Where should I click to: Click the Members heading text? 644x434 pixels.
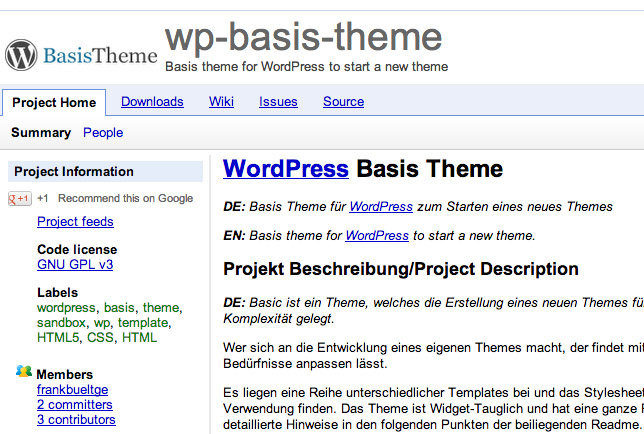pyautogui.click(x=64, y=374)
